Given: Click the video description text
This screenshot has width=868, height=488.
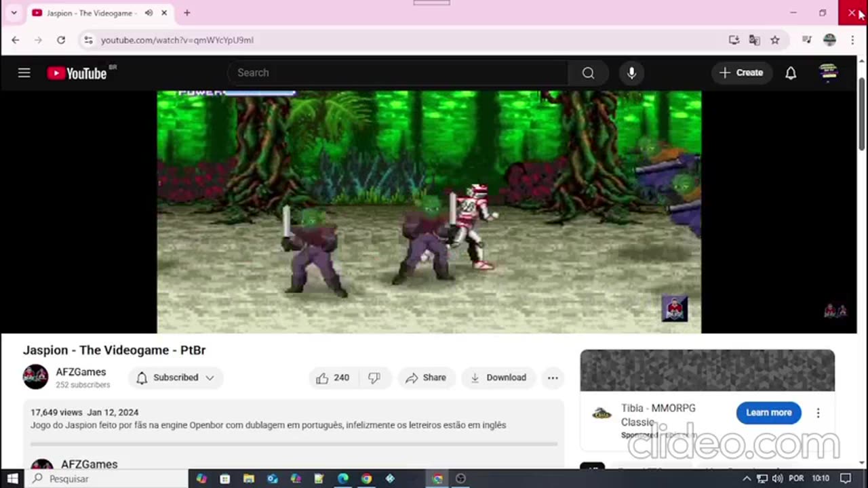Looking at the screenshot, I should [268, 425].
